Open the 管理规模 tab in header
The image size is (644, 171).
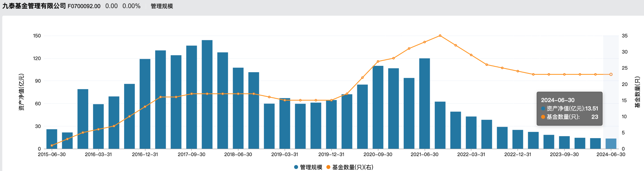click(162, 6)
